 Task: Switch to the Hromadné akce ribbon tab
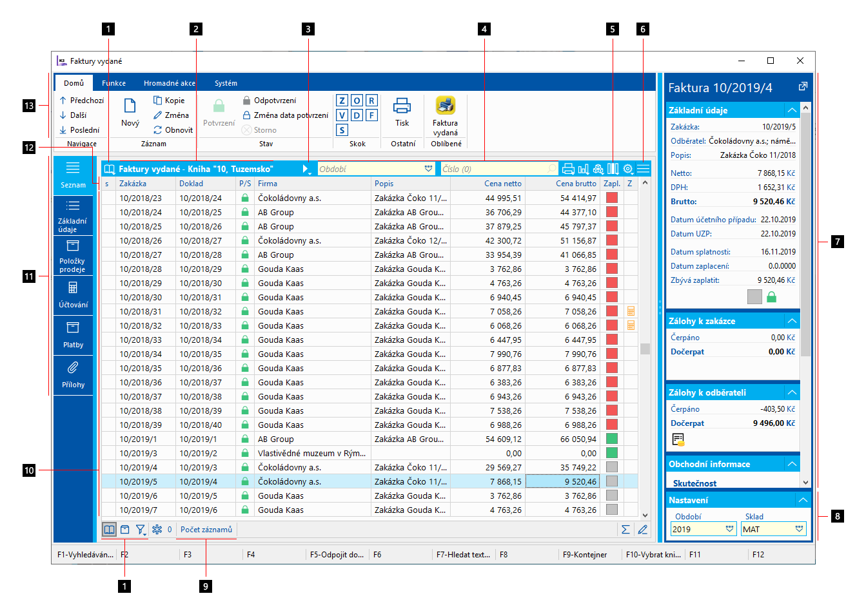click(169, 83)
